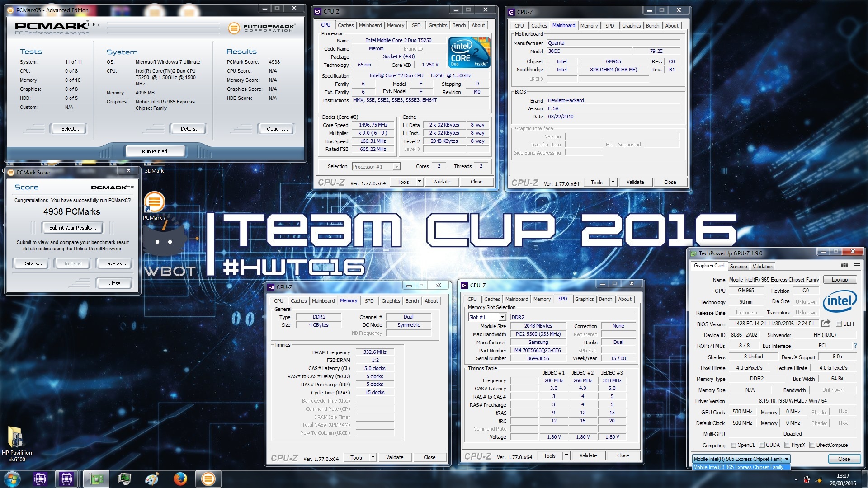868x488 pixels.
Task: Tick the DirectCompute checkbox
Action: point(812,445)
